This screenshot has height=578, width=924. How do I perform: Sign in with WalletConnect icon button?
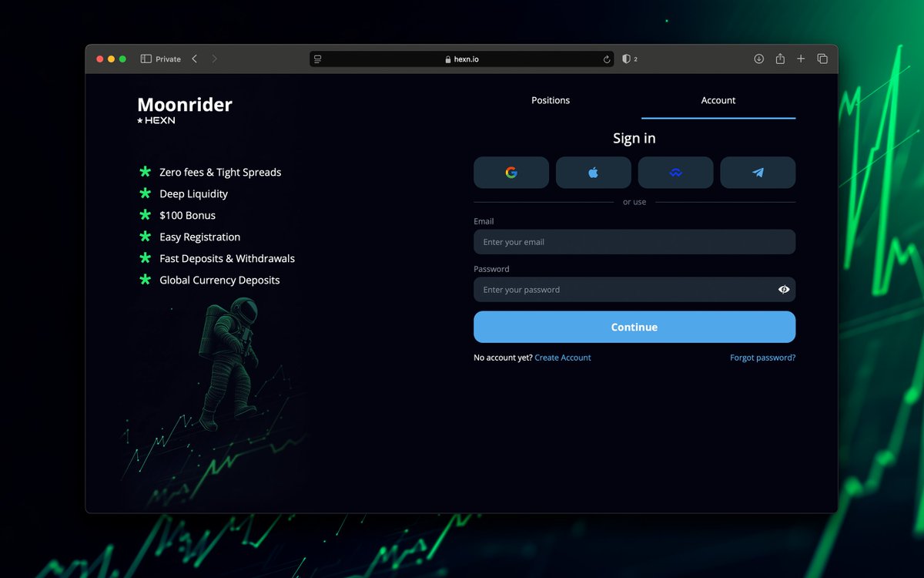pyautogui.click(x=675, y=173)
